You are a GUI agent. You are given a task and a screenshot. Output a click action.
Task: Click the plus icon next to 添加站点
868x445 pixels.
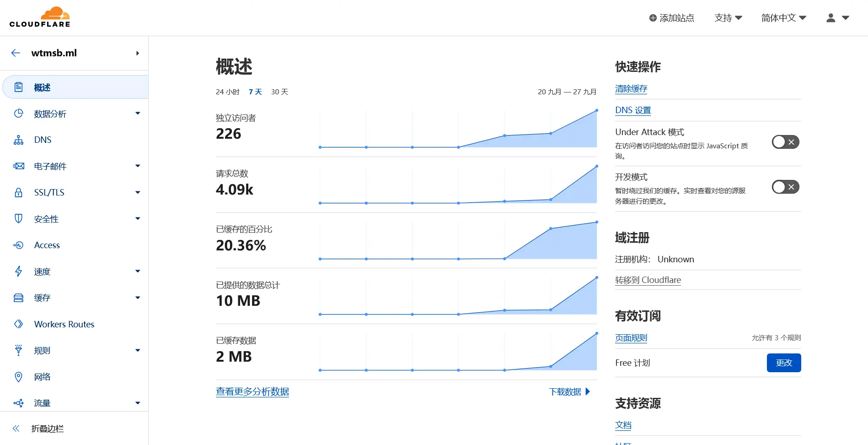click(653, 18)
